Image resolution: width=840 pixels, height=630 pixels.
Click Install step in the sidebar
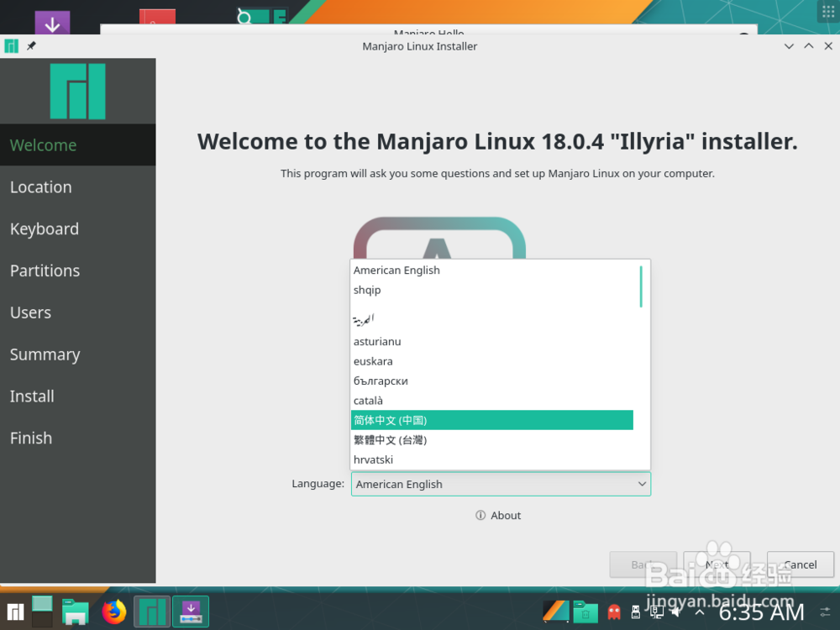(77, 396)
